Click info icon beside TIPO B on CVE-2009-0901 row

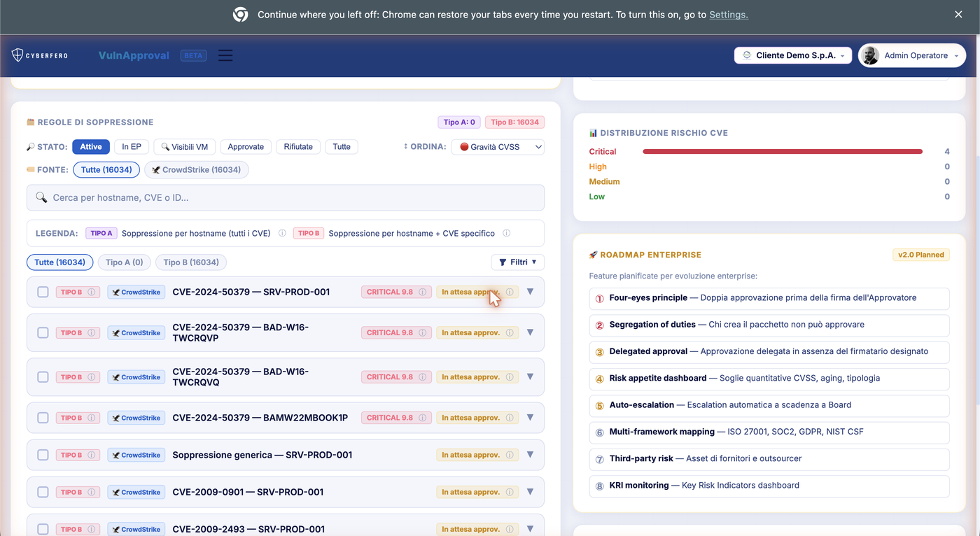coord(92,492)
